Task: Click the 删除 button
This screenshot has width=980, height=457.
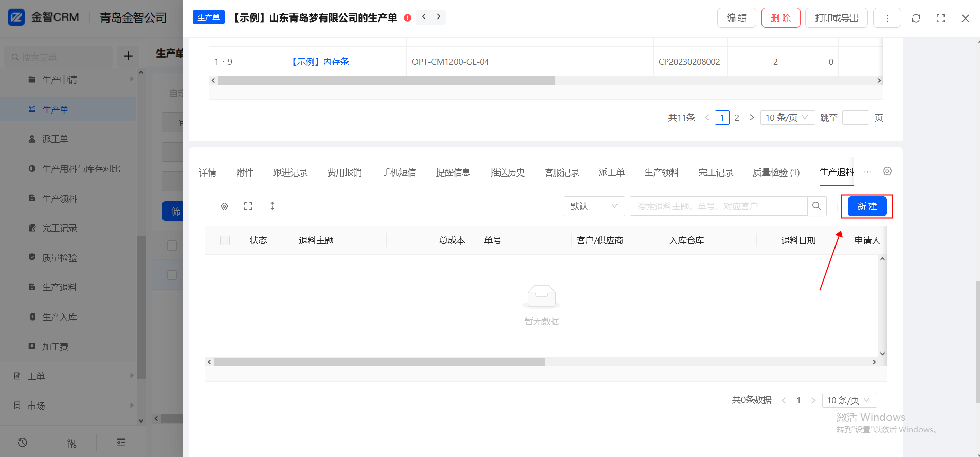Action: tap(781, 19)
